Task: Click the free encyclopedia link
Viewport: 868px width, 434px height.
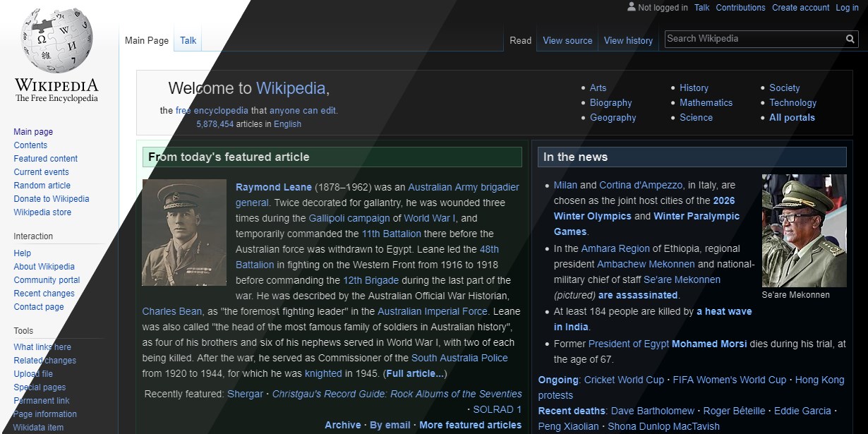Action: click(212, 111)
